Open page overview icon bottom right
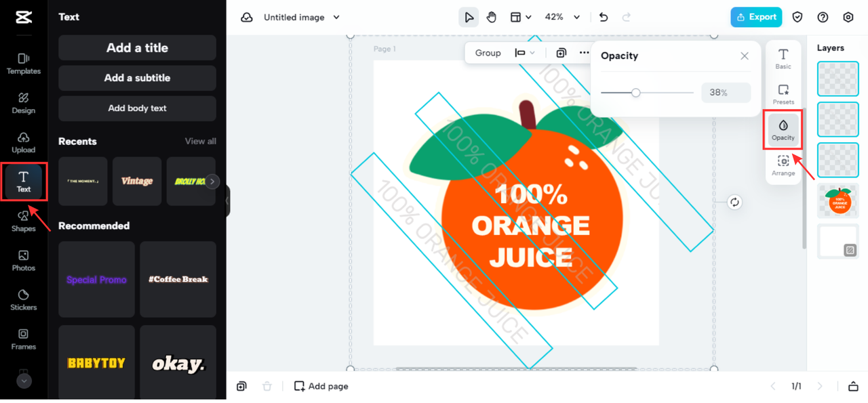The image size is (868, 403). (853, 386)
